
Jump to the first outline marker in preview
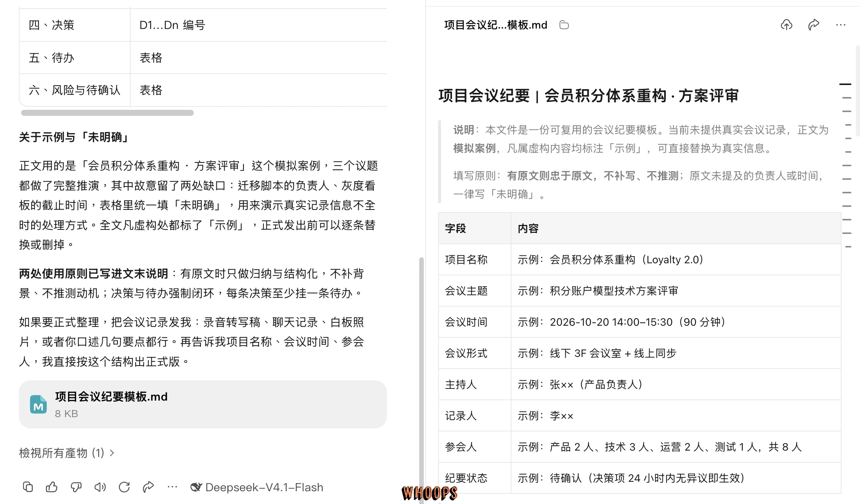[845, 84]
